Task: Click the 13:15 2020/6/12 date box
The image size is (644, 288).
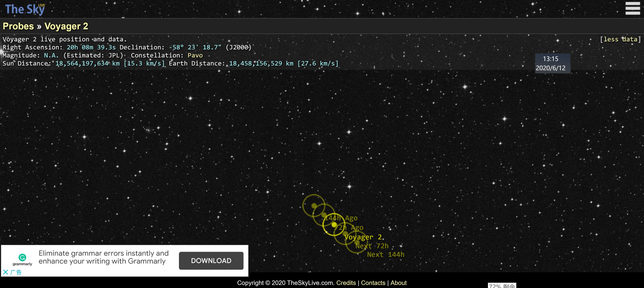Action: pyautogui.click(x=552, y=63)
